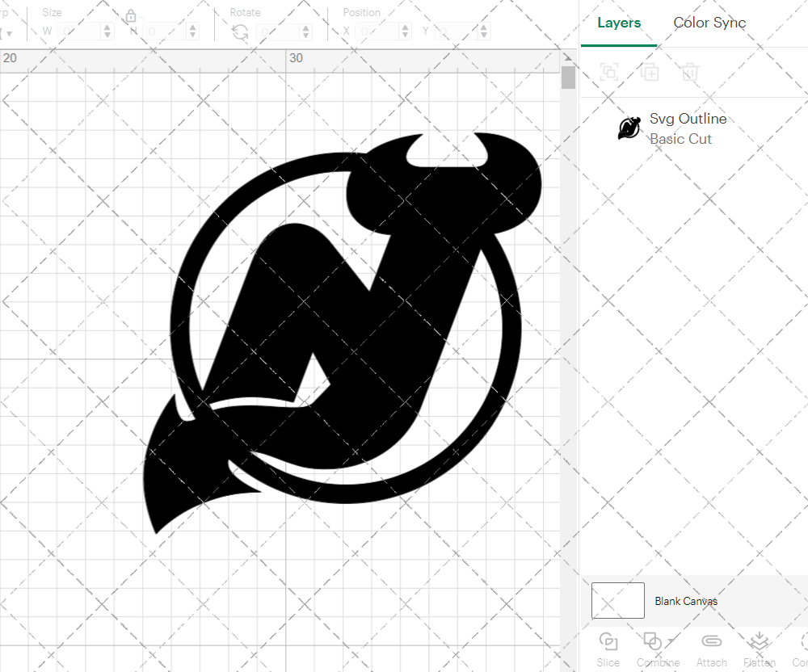Click the Rotate angle stepper down arrow
The height and width of the screenshot is (672, 808).
(305, 35)
